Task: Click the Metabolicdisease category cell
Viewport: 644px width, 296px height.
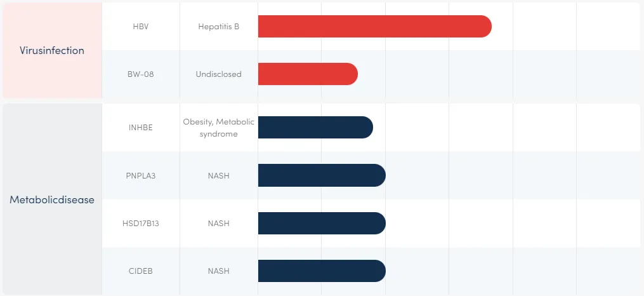Action: tap(52, 199)
